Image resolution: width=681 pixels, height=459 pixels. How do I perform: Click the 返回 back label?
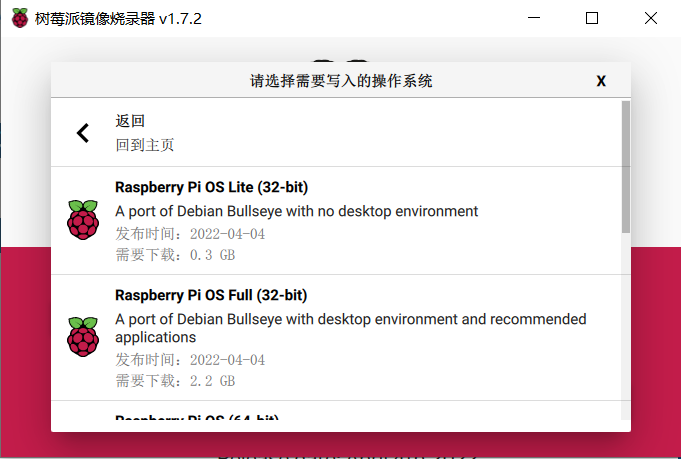coord(130,121)
